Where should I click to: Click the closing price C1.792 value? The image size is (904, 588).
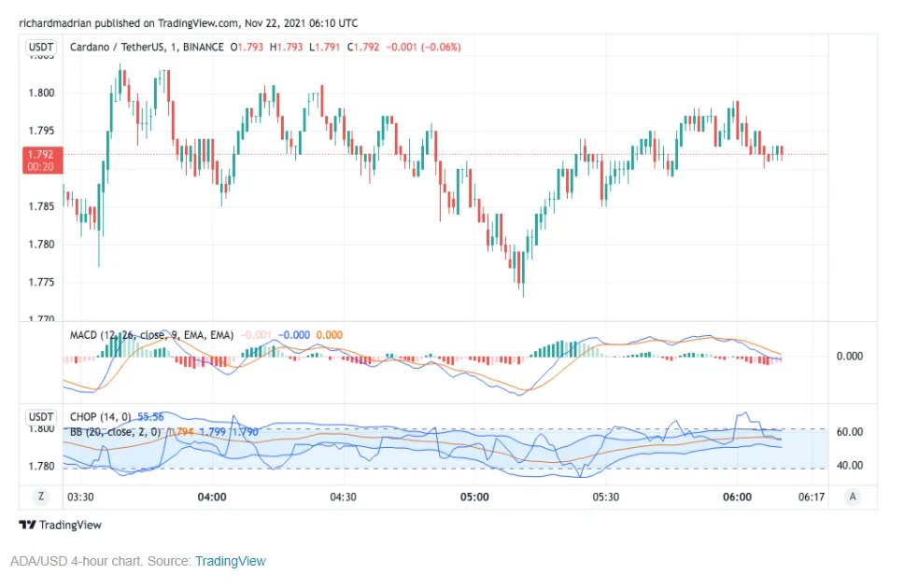[x=363, y=48]
